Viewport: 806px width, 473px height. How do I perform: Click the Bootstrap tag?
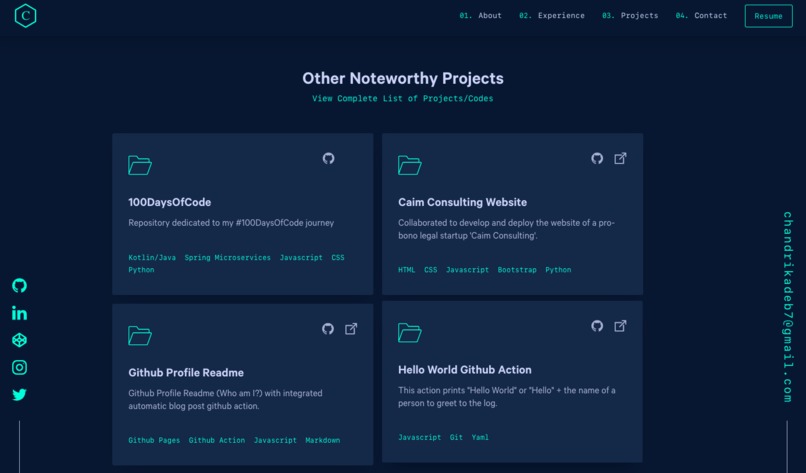[x=517, y=270]
